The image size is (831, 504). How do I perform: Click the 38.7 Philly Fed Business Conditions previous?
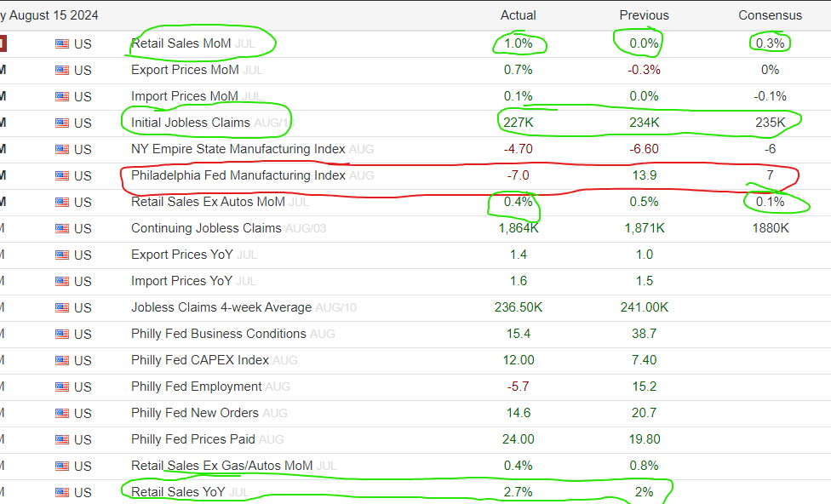click(645, 334)
